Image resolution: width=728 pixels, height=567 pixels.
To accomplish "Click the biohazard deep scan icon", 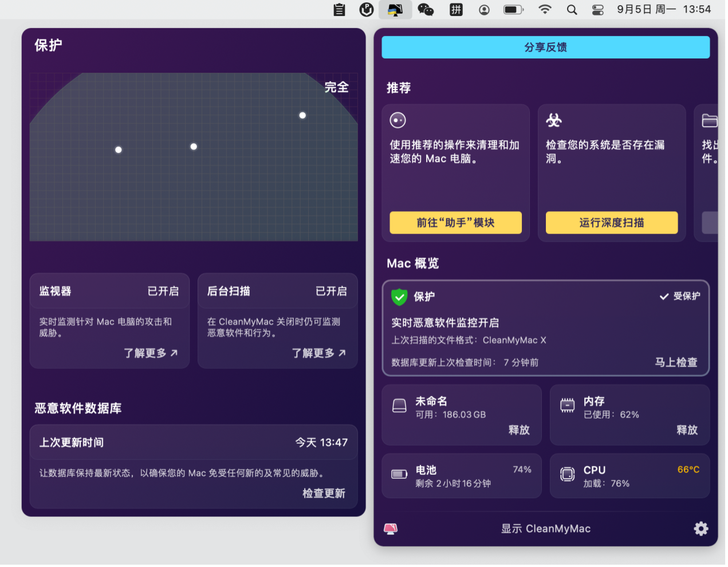I will click(554, 120).
